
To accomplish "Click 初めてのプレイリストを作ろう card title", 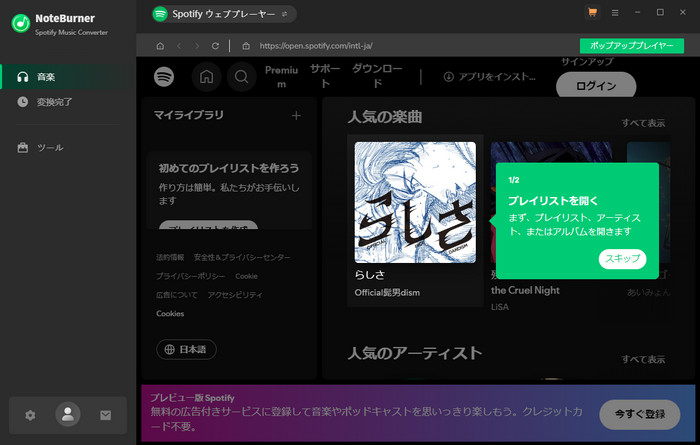I will point(229,168).
